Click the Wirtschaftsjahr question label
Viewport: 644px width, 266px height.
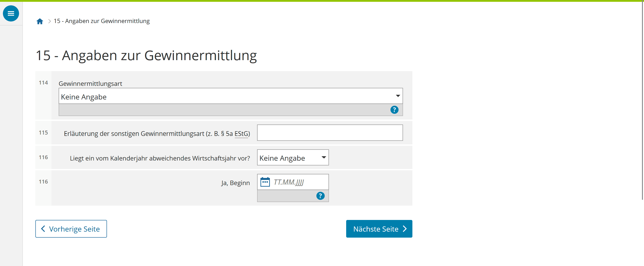[x=160, y=158]
